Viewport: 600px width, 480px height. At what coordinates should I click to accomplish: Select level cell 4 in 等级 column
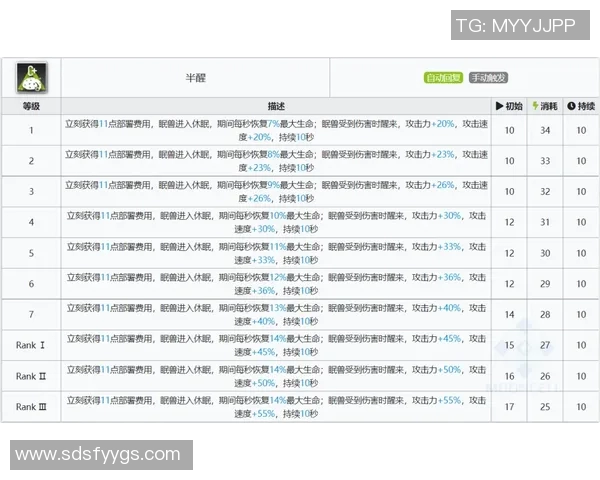(x=31, y=222)
